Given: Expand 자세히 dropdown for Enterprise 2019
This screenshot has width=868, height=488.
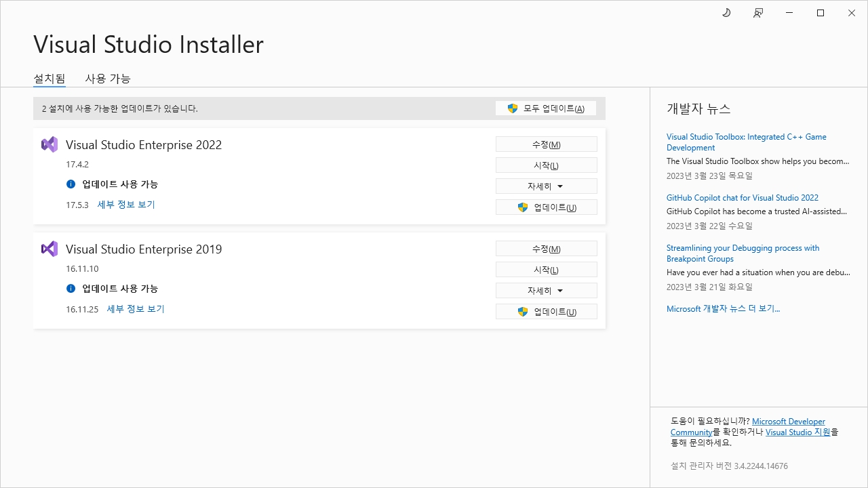Looking at the screenshot, I should pos(547,291).
